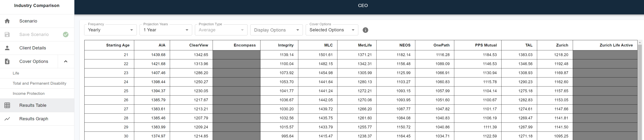This screenshot has width=644, height=140.
Task: Click the home icon beside Scenario
Action: tap(7, 21)
